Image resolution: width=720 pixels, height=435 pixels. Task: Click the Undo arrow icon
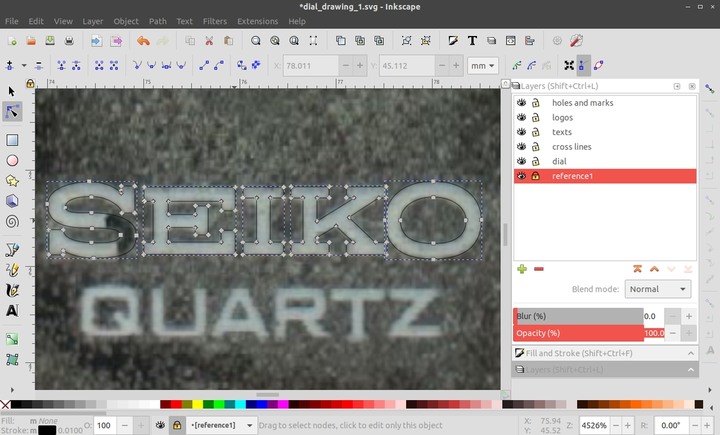pyautogui.click(x=143, y=41)
